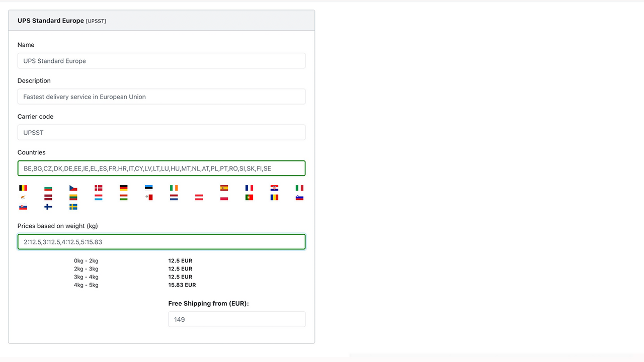The image size is (644, 362).
Task: Click the France flag icon
Action: 249,188
